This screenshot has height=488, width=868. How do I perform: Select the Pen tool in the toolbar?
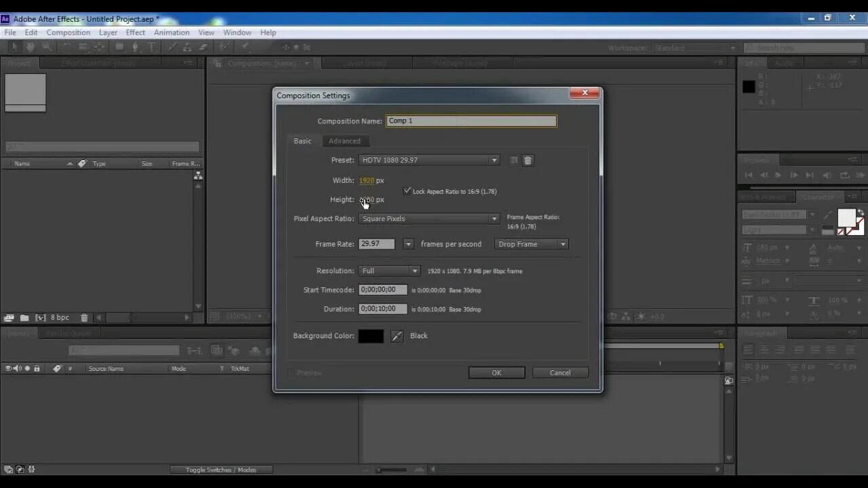(x=135, y=47)
